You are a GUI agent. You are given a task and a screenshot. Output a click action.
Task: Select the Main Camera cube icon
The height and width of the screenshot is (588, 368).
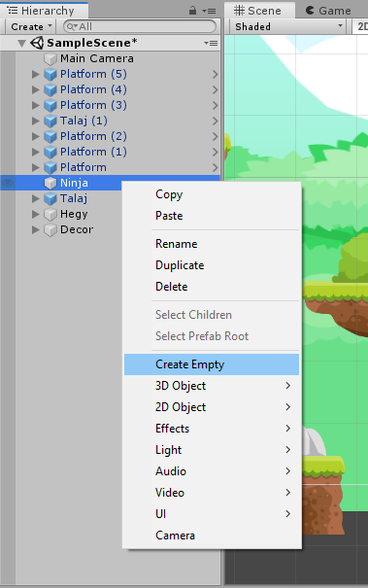coord(50,59)
